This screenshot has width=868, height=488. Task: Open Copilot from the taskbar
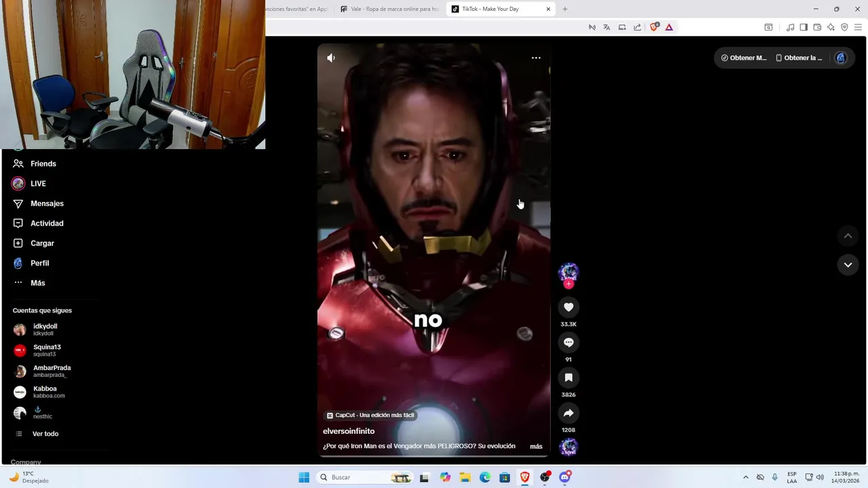coord(445,477)
